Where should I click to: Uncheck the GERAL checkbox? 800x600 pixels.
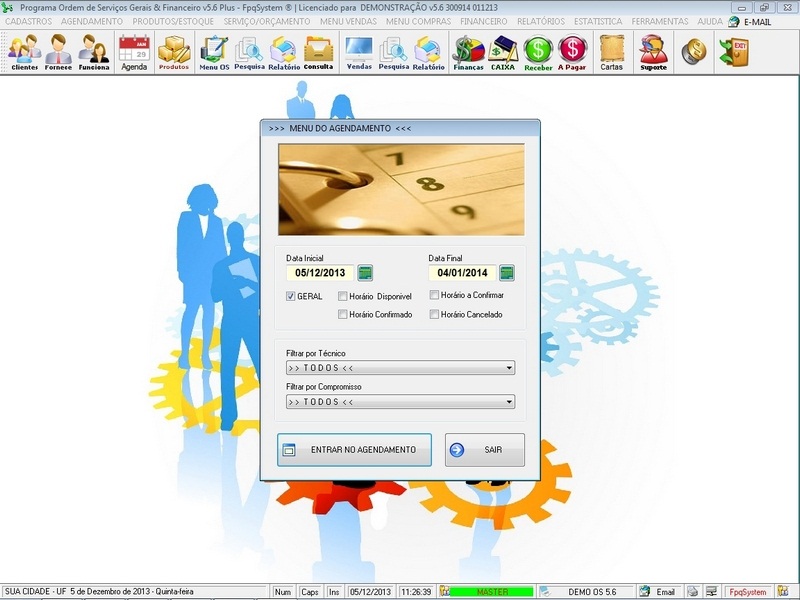[288, 296]
